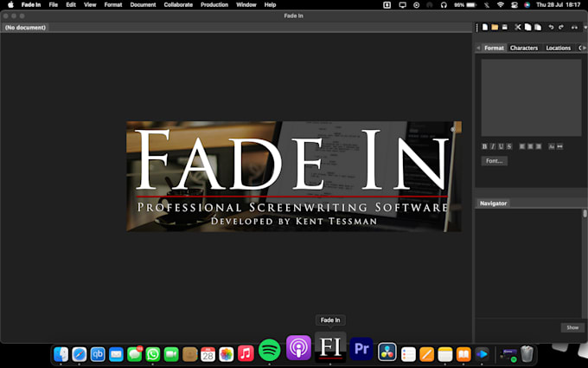Select the (No document) tab
The width and height of the screenshot is (588, 368).
click(x=25, y=28)
